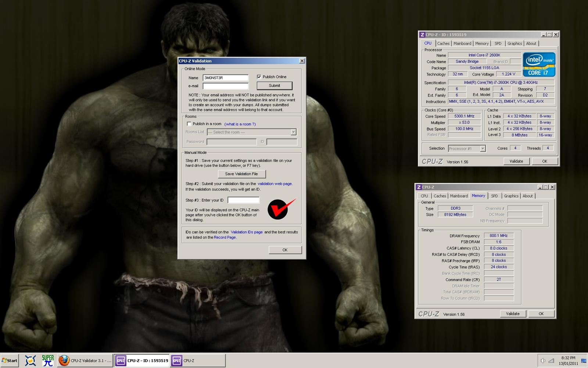The height and width of the screenshot is (368, 588).
Task: Open the Validation IDs page link
Action: click(247, 232)
